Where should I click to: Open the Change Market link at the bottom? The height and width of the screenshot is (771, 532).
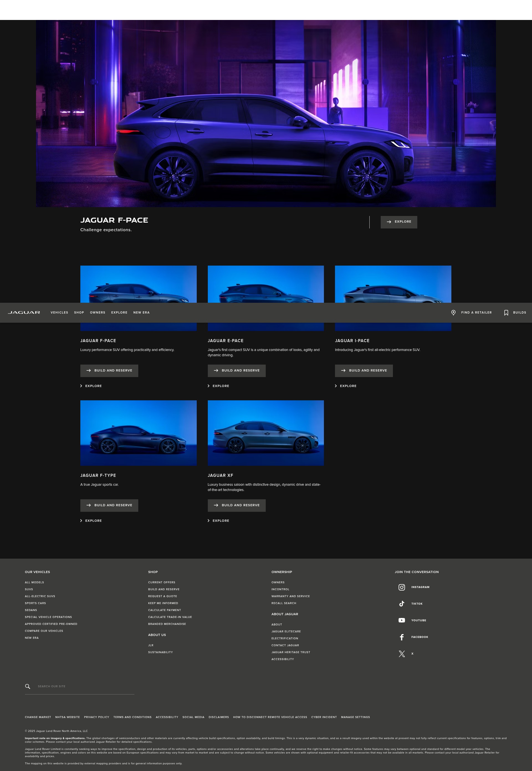38,717
